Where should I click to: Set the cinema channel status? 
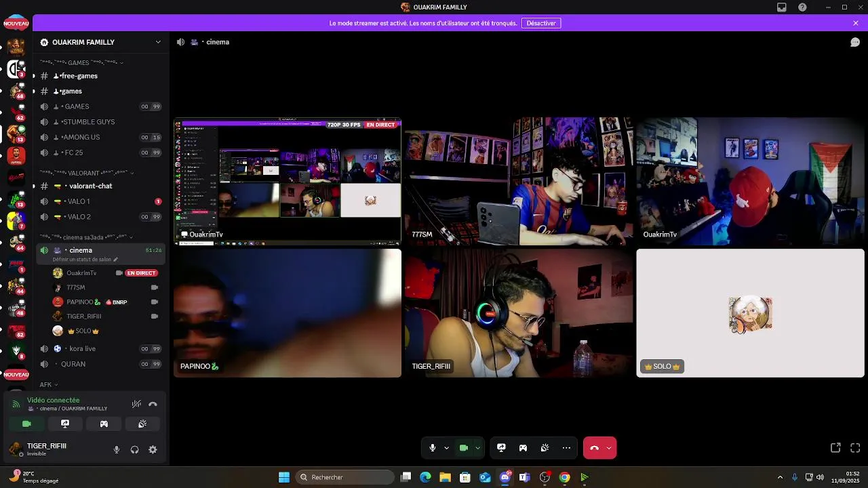(85, 260)
